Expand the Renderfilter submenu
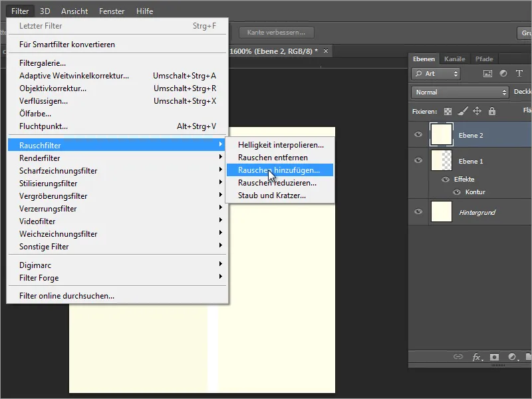The image size is (532, 399). [x=117, y=158]
